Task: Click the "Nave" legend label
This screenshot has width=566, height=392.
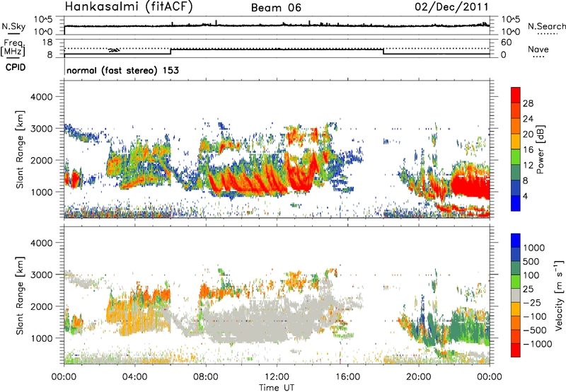Action: (538, 49)
